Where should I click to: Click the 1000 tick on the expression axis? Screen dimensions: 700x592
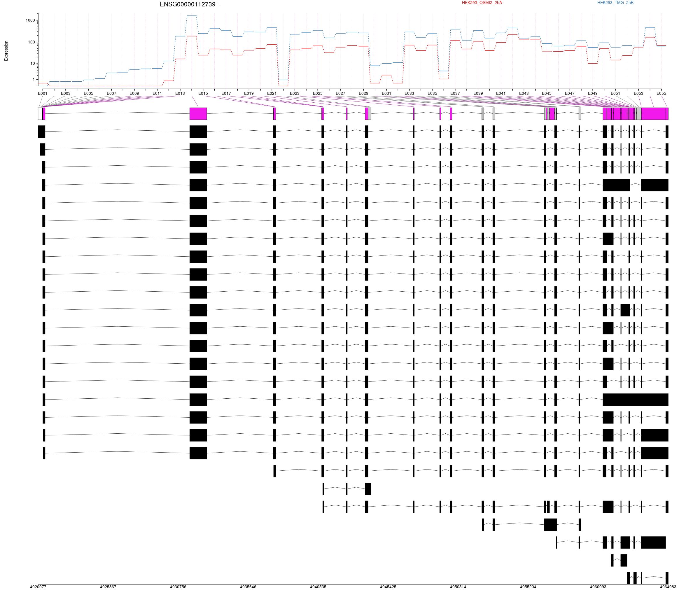[30, 20]
